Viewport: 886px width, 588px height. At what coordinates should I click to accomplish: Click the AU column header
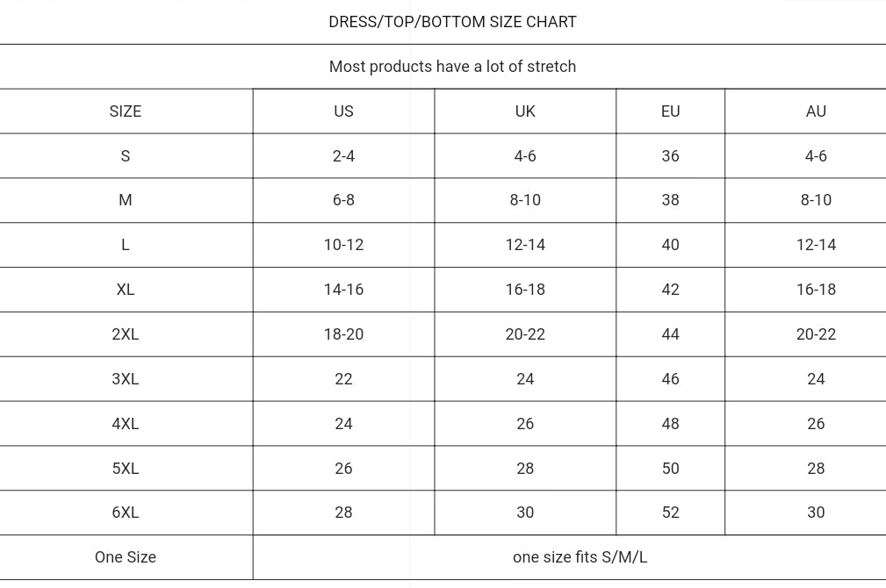point(816,111)
